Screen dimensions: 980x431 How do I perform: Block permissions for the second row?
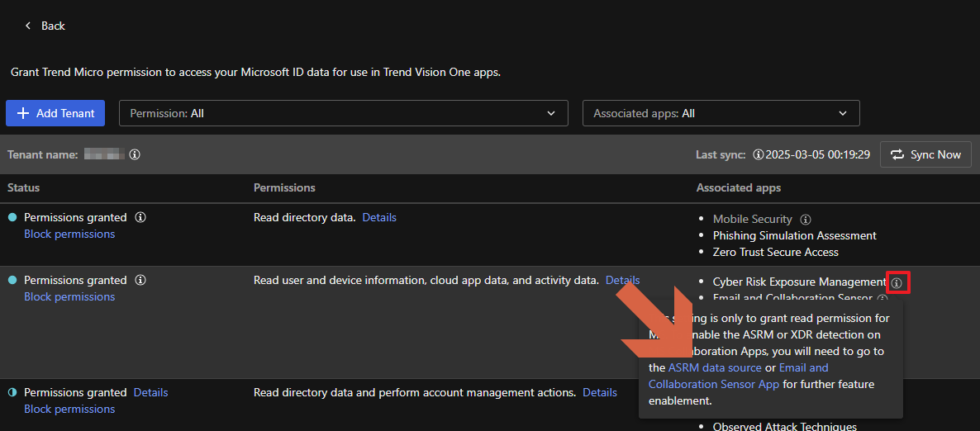(x=69, y=297)
